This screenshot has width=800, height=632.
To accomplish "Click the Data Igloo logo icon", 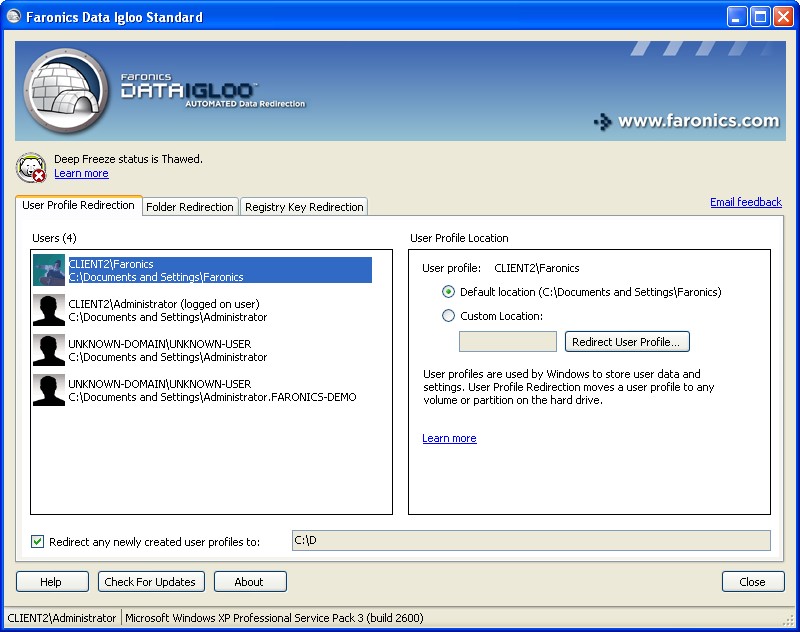I will [x=66, y=91].
